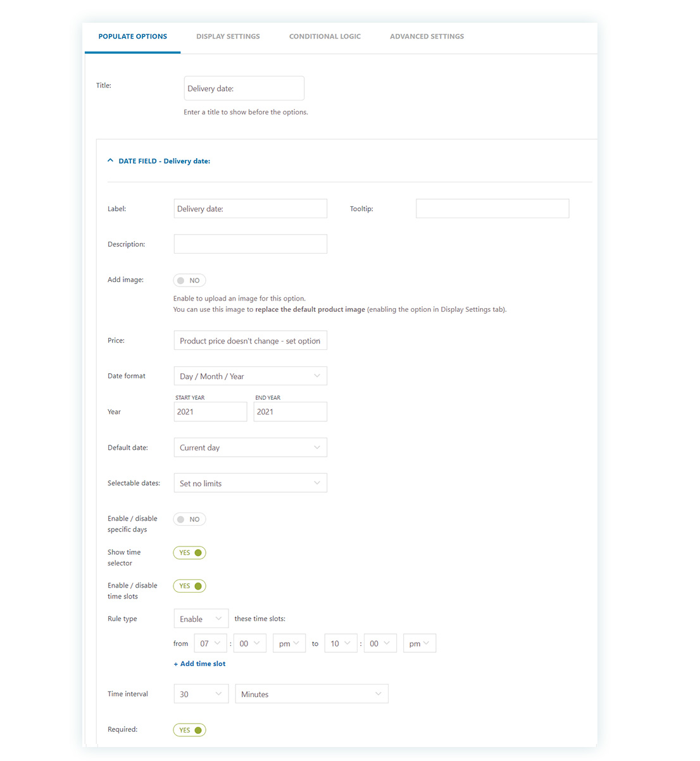Toggle the Add image switch
Screen dimensions: 700x761
pyautogui.click(x=189, y=280)
